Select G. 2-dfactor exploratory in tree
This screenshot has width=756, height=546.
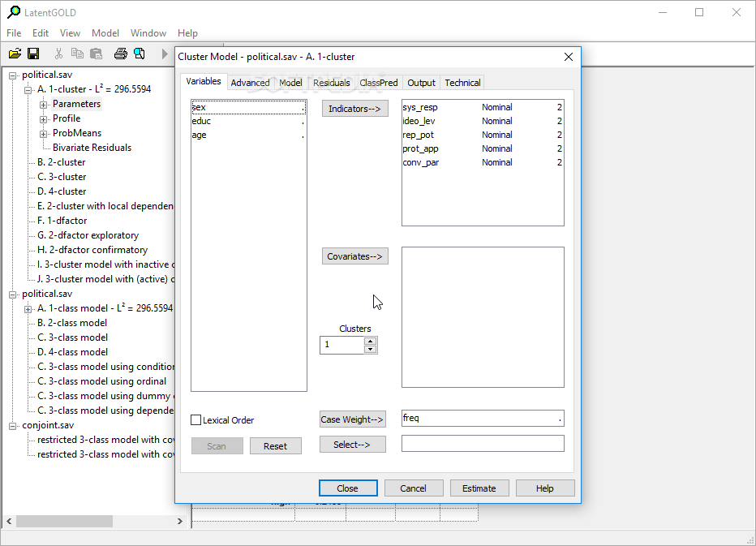click(88, 235)
